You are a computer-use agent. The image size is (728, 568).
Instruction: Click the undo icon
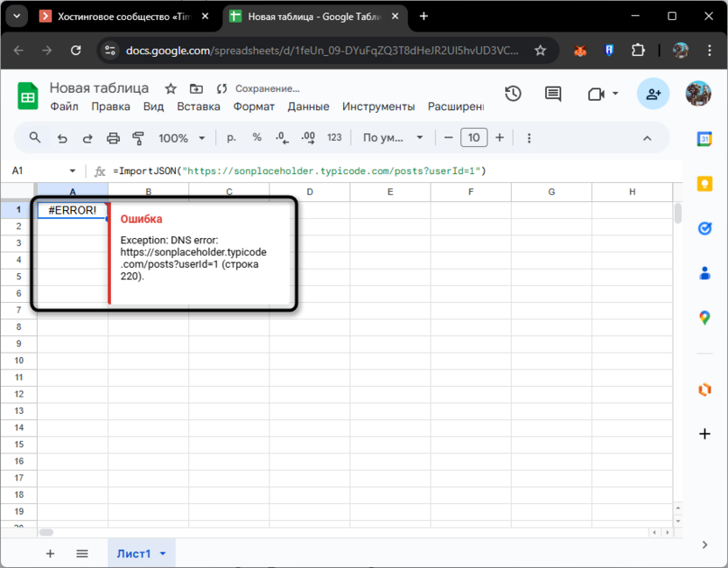[x=60, y=137]
